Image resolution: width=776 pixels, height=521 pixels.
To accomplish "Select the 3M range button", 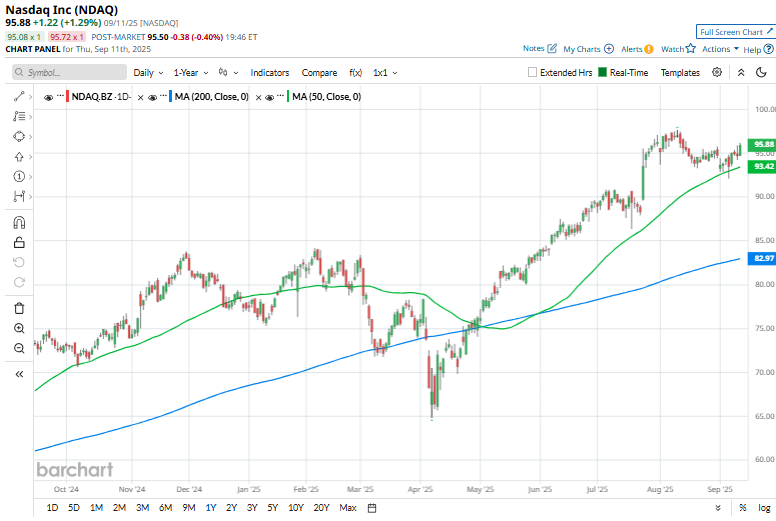I will [x=143, y=508].
